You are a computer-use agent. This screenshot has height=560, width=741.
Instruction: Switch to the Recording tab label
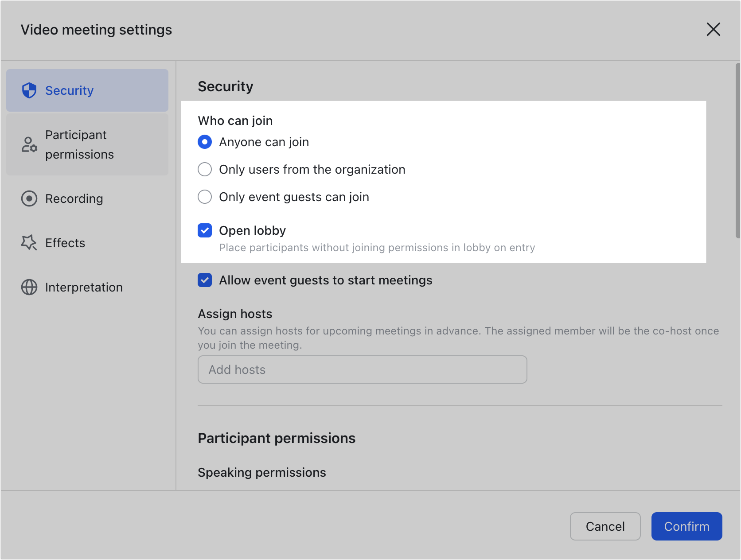tap(74, 198)
